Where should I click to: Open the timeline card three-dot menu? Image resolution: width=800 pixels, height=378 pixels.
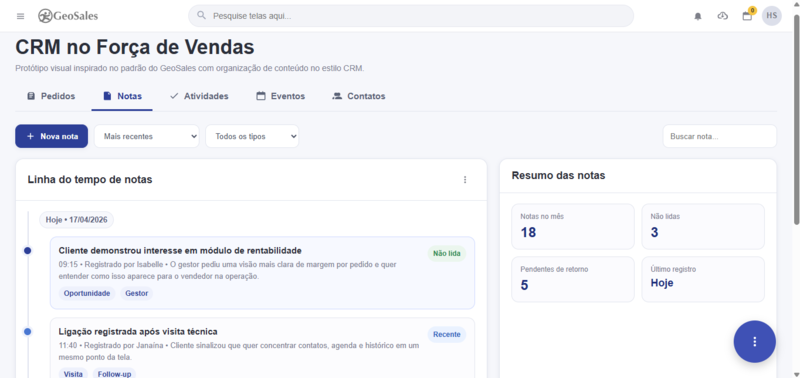point(465,180)
